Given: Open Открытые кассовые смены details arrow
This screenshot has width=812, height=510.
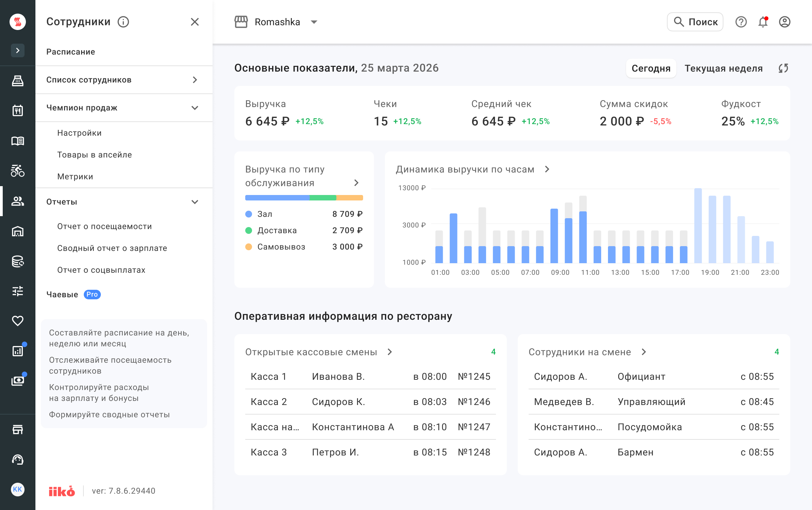Looking at the screenshot, I should click(390, 352).
